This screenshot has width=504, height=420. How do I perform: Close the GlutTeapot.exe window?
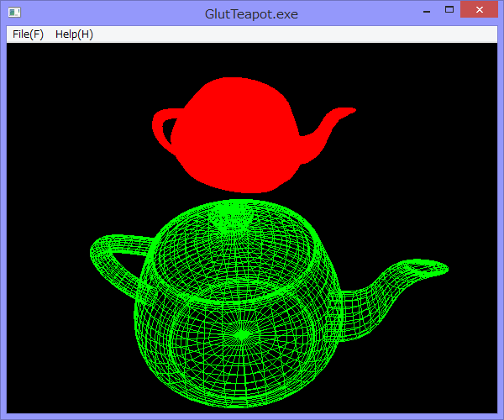pos(480,9)
